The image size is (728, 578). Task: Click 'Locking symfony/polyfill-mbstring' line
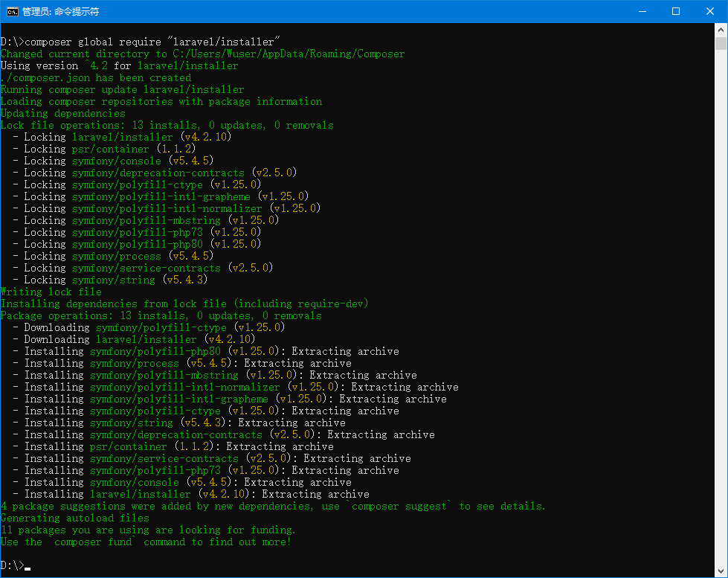click(x=146, y=220)
